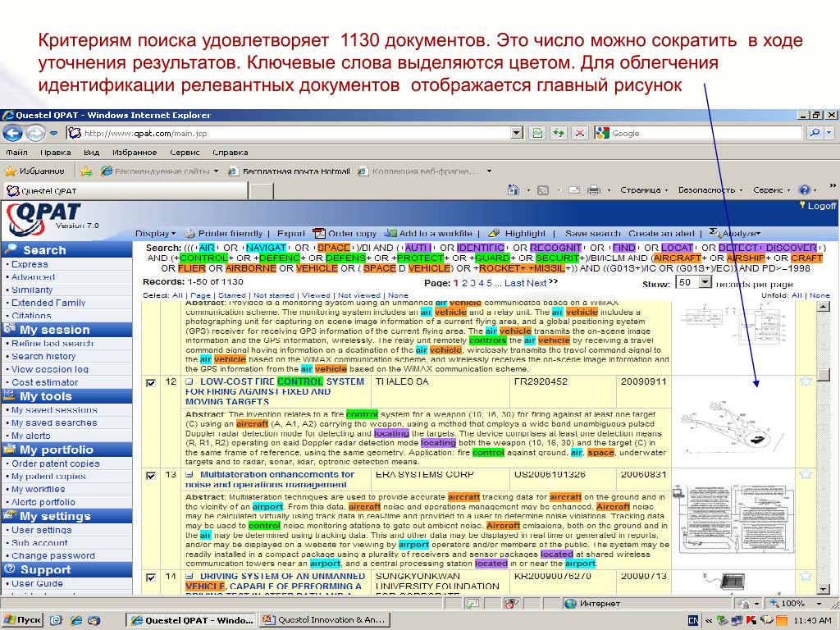Open the Безопасность dropdown menu
The image size is (840, 630).
click(x=710, y=189)
